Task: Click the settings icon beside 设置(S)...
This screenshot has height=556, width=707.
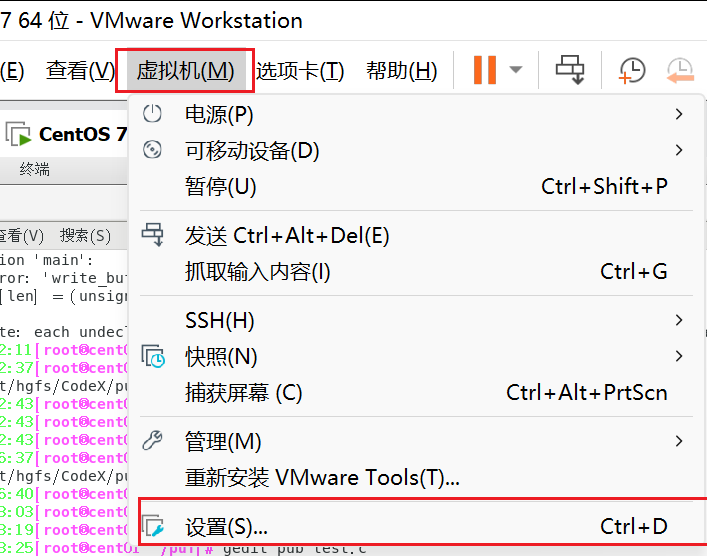Action: click(x=153, y=525)
